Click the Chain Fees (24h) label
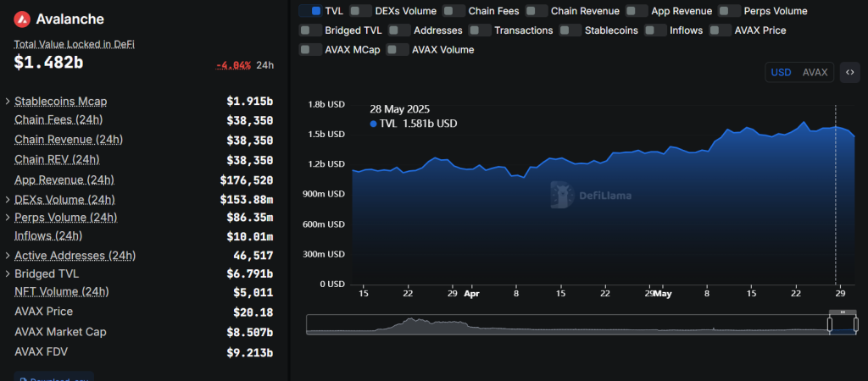The height and width of the screenshot is (381, 868). [x=58, y=119]
